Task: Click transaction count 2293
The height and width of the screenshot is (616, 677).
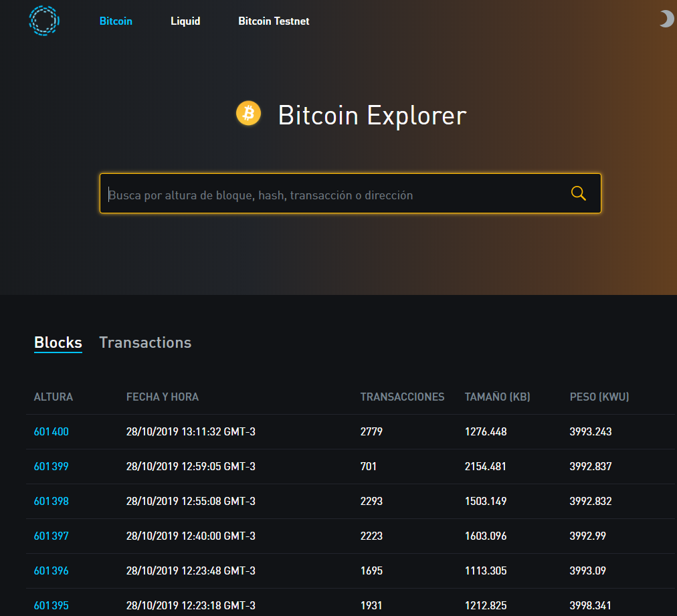Action: 371,501
